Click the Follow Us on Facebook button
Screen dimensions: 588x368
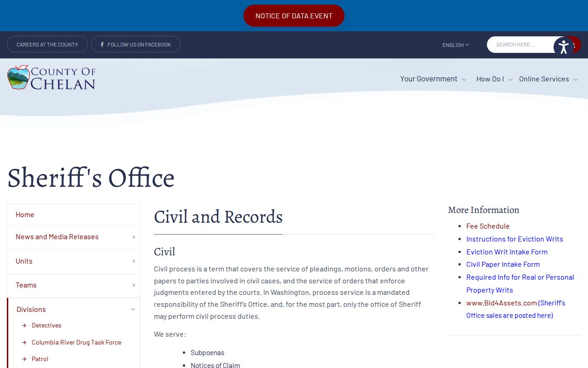136,45
